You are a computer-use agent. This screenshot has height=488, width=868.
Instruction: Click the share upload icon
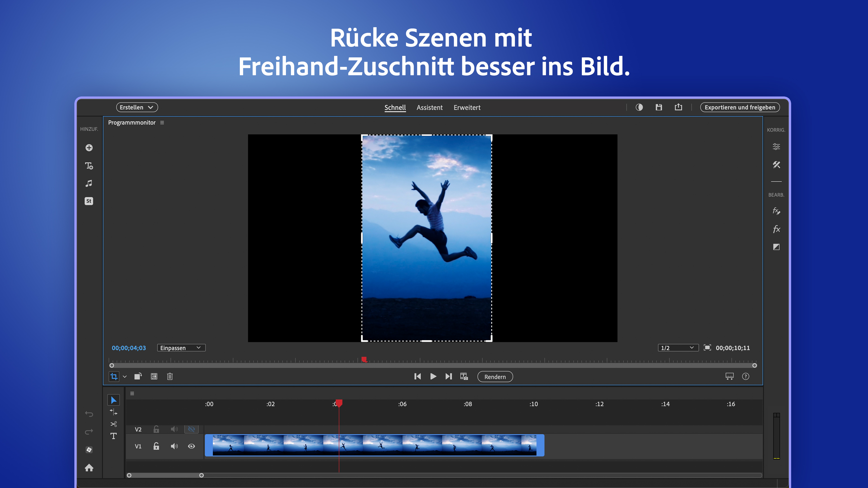tap(678, 107)
